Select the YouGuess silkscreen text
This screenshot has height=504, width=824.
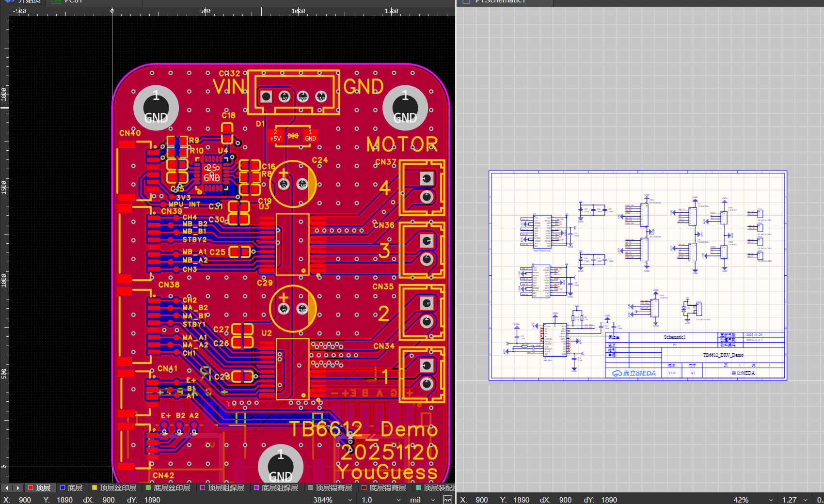(x=387, y=472)
